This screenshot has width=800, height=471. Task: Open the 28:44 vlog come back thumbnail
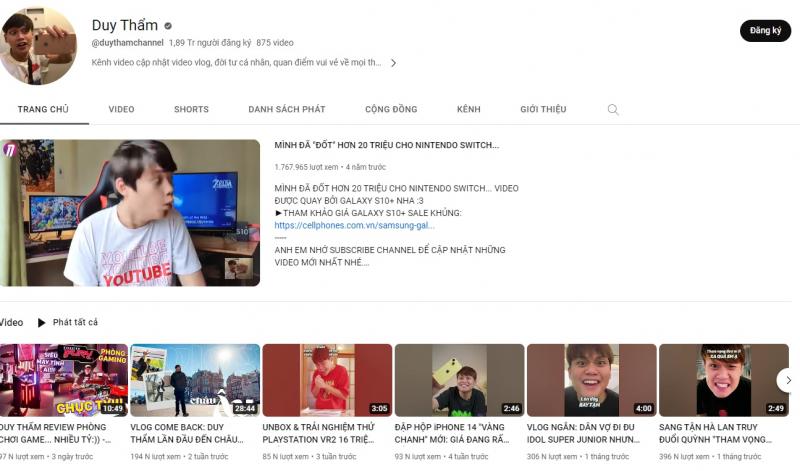pos(195,380)
